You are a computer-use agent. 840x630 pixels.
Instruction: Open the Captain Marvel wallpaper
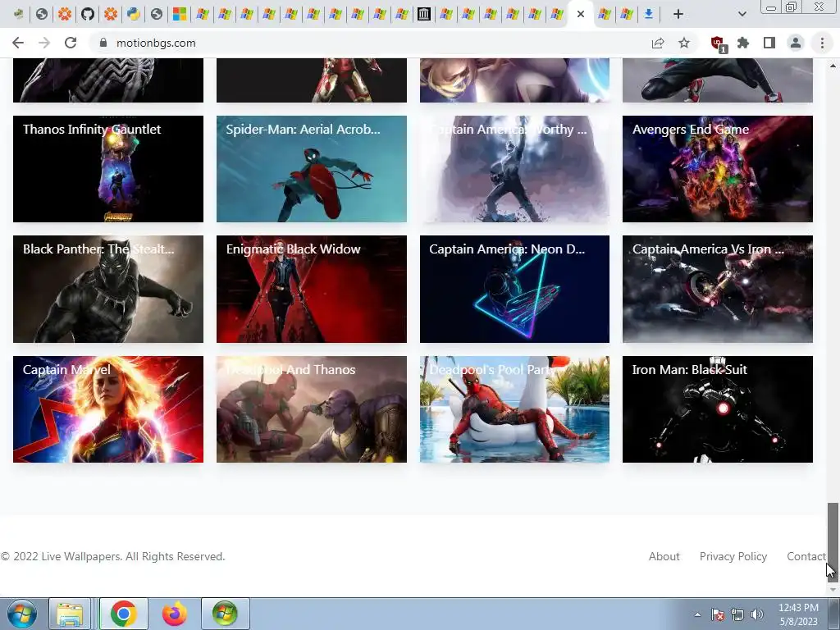point(108,409)
